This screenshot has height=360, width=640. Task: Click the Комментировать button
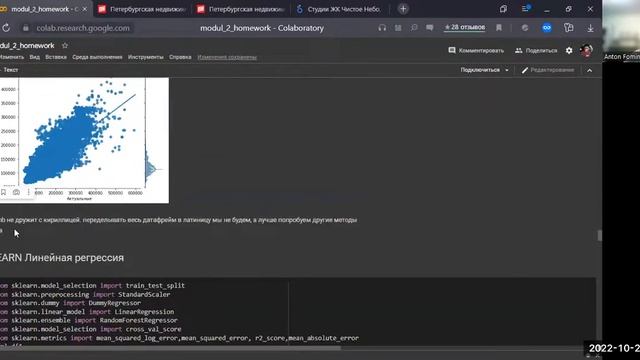point(476,51)
